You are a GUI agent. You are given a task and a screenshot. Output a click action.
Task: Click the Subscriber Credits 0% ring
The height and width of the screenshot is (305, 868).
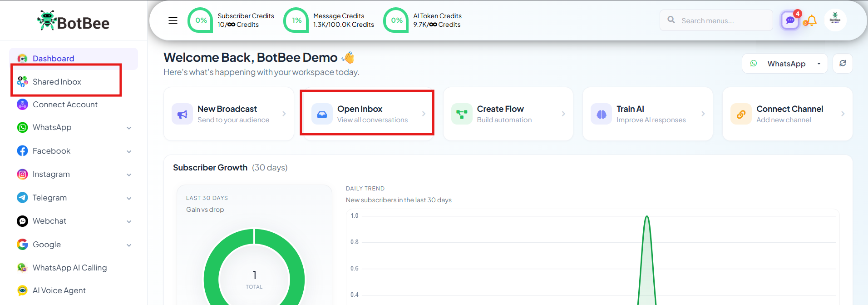point(201,20)
